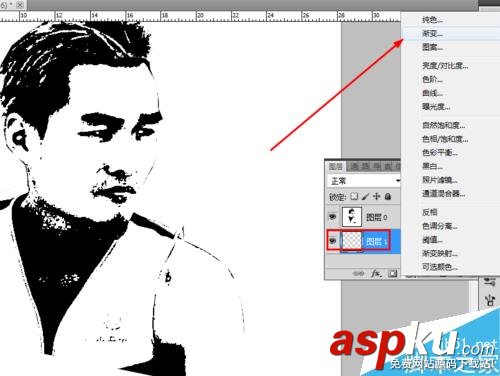Choose 纯色... from adjustment menu
Image resolution: width=500 pixels, height=376 pixels.
click(x=433, y=20)
